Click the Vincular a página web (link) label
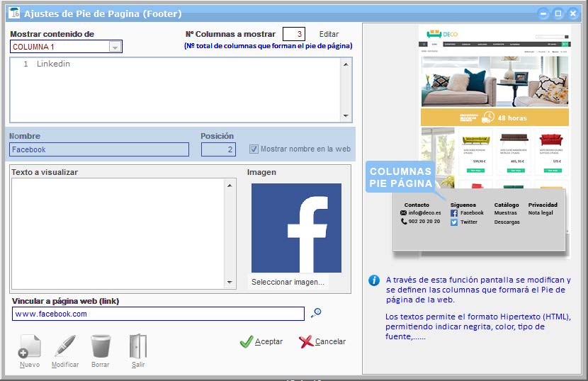 pos(65,301)
